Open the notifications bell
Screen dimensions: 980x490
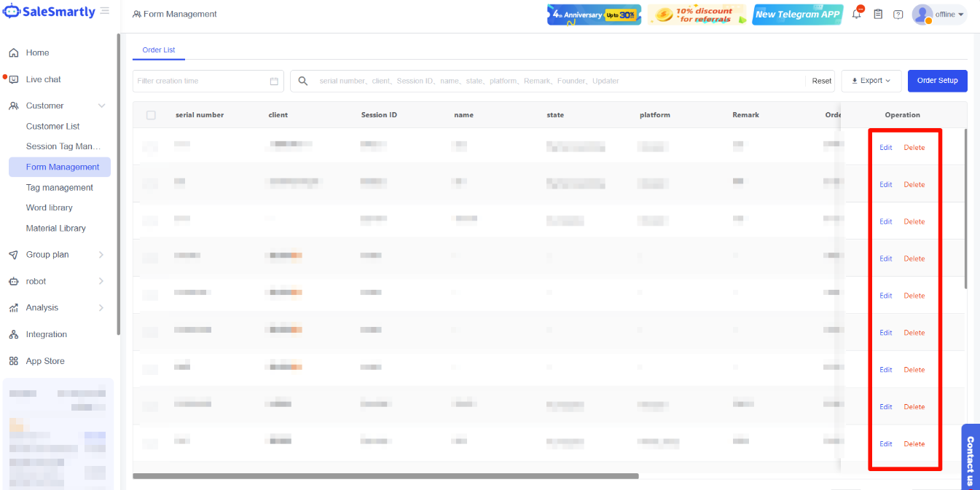[x=857, y=14]
